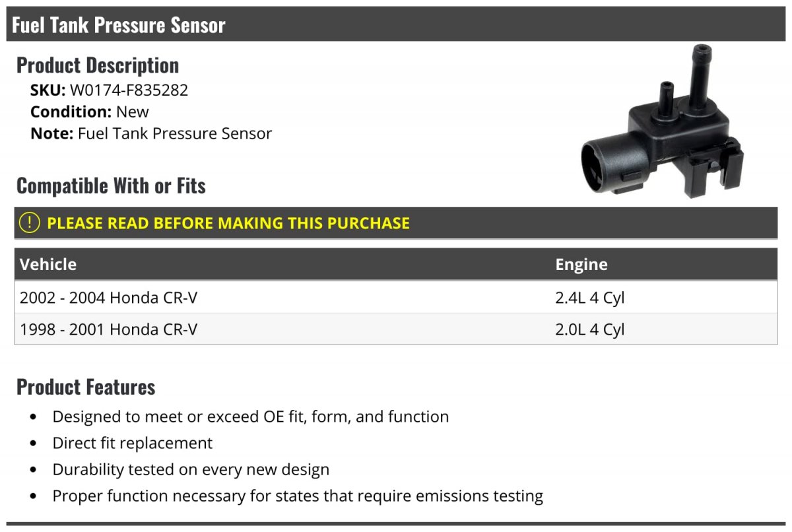Click the 2.4L 4 Cyl engine cell

click(589, 298)
